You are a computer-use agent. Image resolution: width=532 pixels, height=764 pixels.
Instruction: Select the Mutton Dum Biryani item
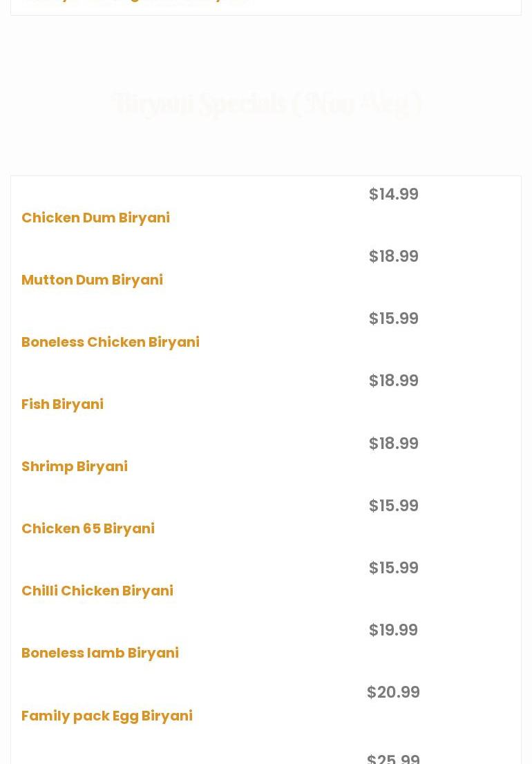[92, 280]
